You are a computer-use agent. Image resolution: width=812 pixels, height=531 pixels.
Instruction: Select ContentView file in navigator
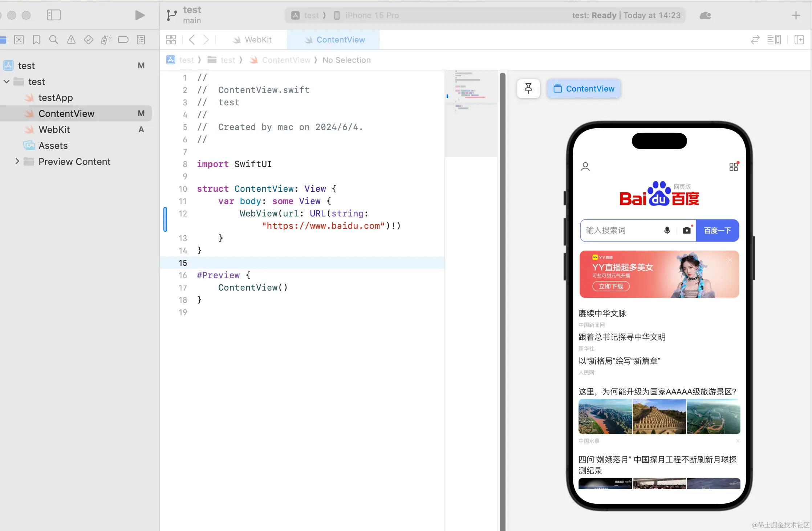[76, 114]
